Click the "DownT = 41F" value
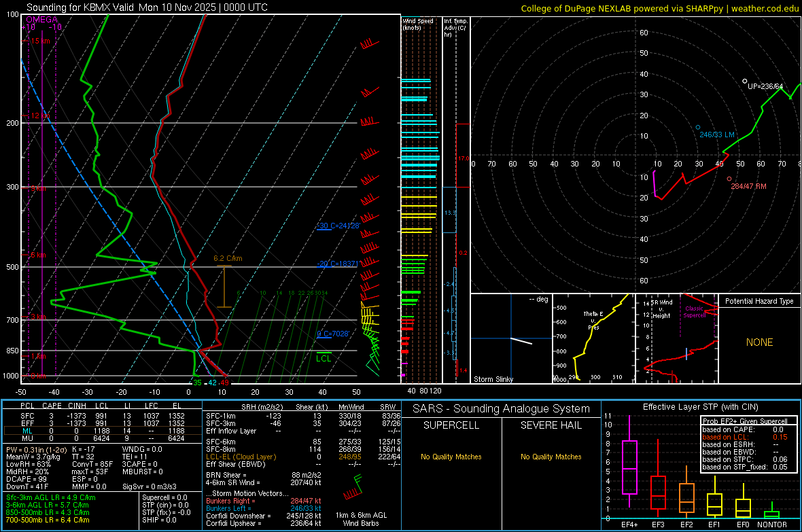The image size is (802, 532). pos(27,486)
